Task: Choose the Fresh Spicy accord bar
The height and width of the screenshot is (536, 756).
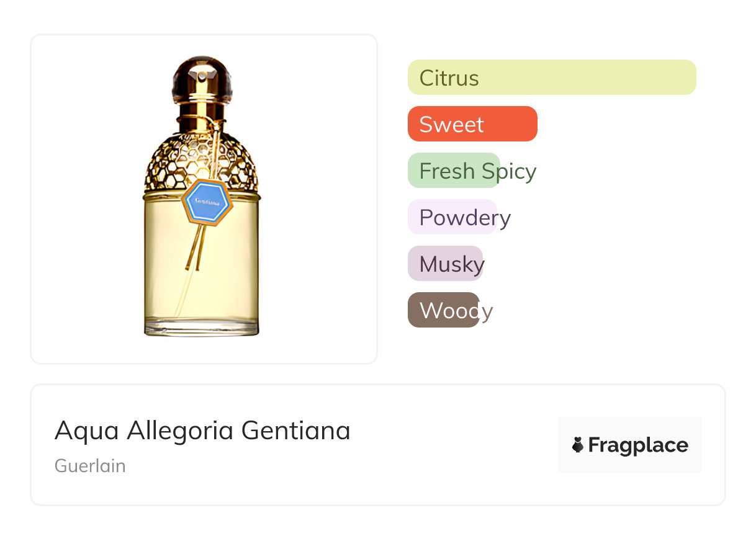Action: coord(454,171)
